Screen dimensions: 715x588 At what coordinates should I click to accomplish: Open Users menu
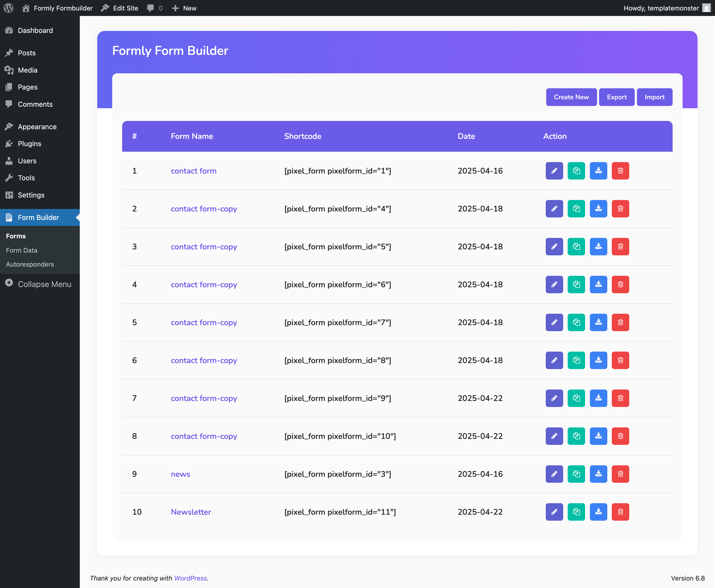40,161
